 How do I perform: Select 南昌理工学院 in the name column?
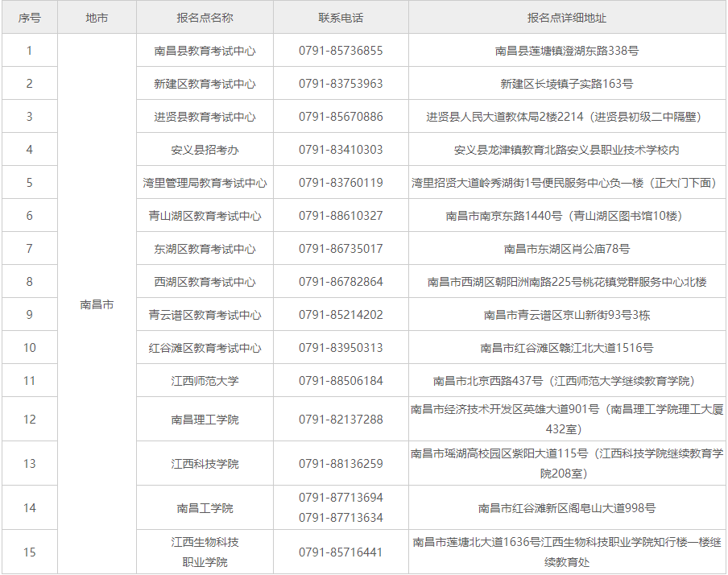click(x=206, y=419)
